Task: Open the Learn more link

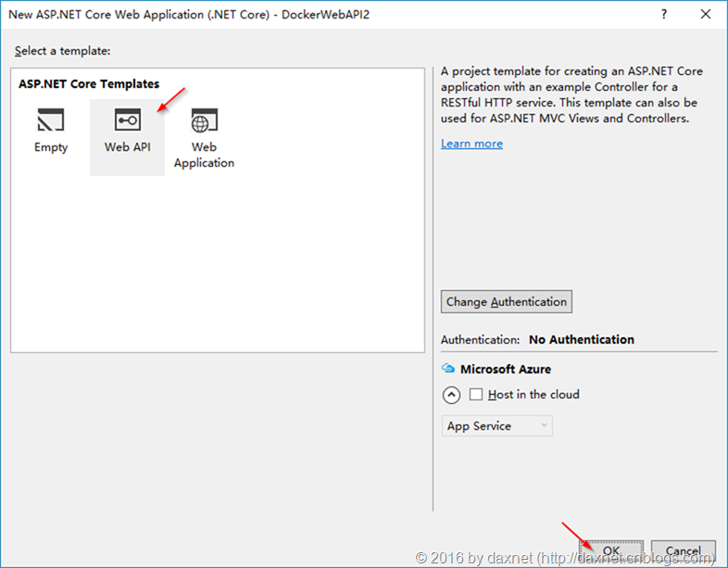Action: pos(471,144)
